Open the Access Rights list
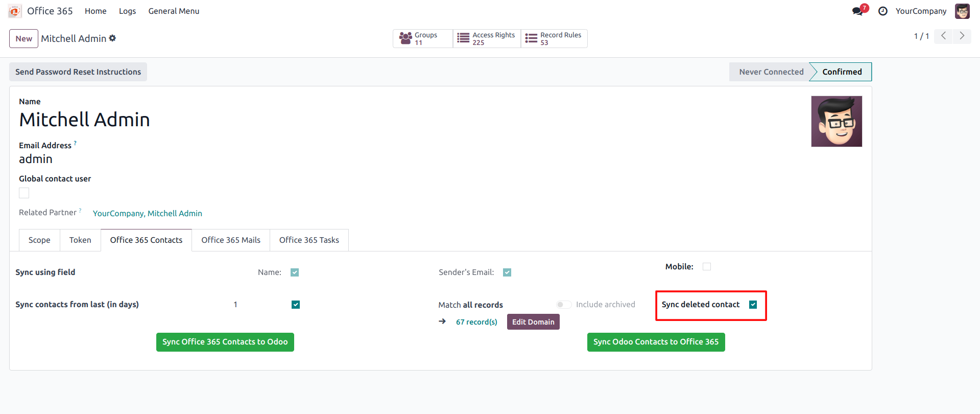The height and width of the screenshot is (414, 980). [x=486, y=39]
